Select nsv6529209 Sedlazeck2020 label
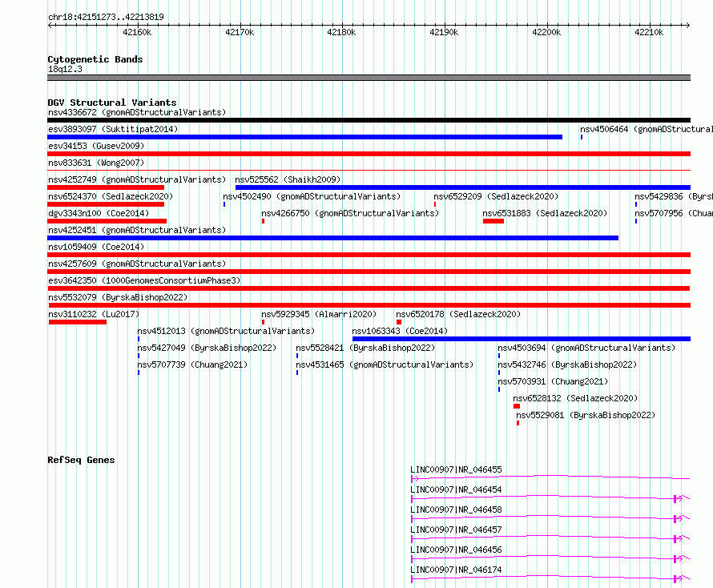Image resolution: width=713 pixels, height=588 pixels. pos(496,196)
